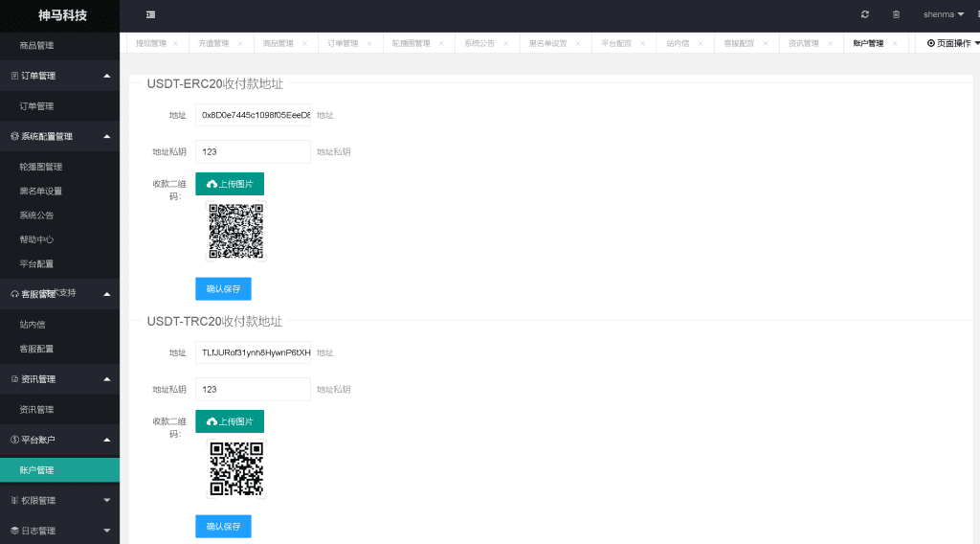Switch to the 黑名单设置 tab
Viewport: 980px width, 544px height.
click(547, 43)
